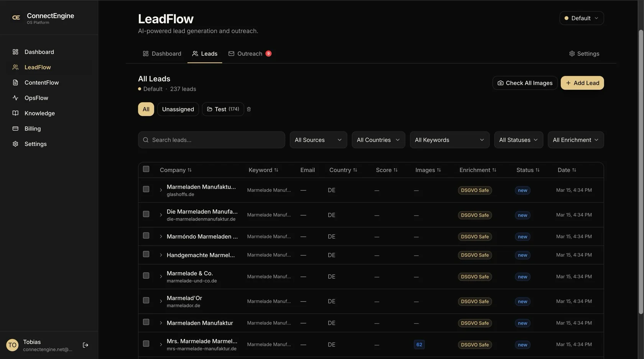Select the Marmelad'Or lead checkbox
This screenshot has height=359, width=644.
click(146, 300)
